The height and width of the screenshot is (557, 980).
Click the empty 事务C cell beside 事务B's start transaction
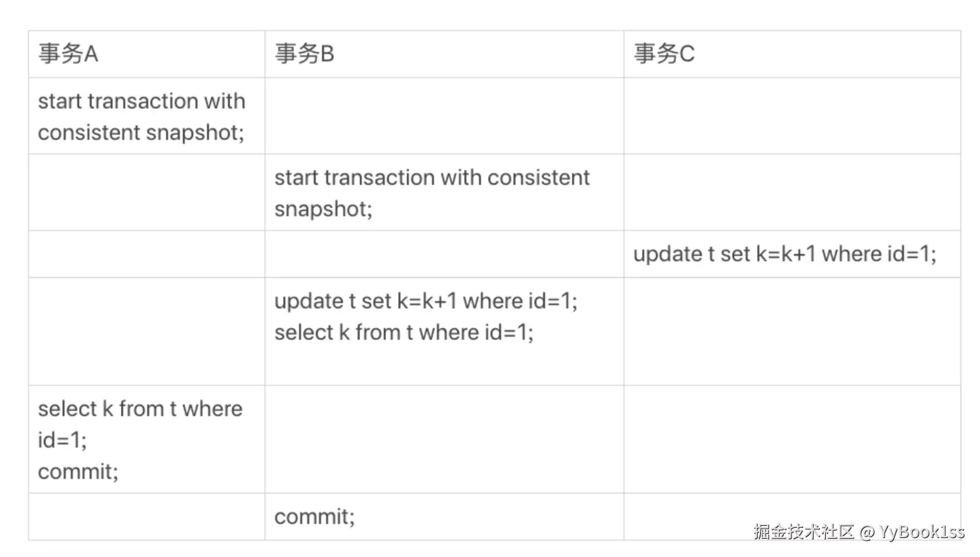[x=791, y=192]
